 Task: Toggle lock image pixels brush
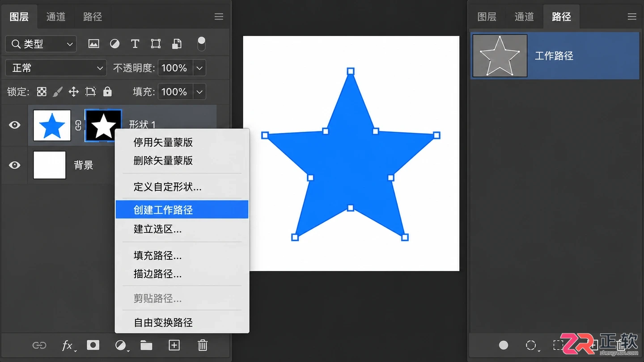tap(58, 92)
